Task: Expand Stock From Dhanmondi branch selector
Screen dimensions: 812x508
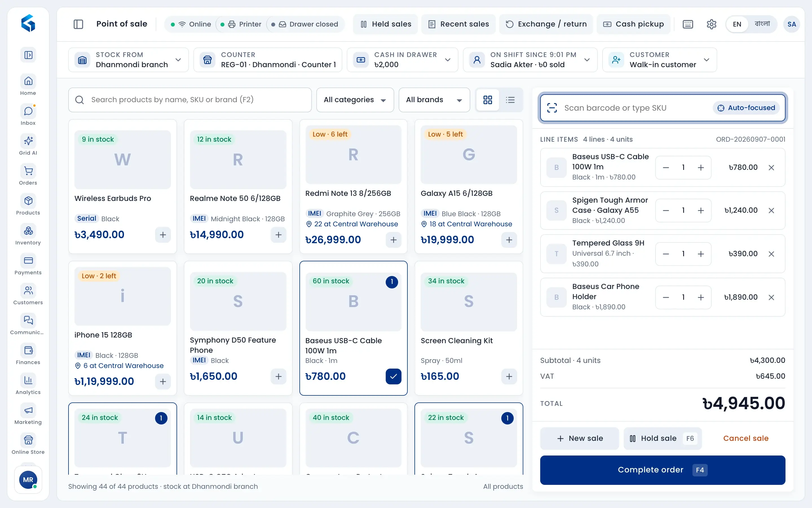Action: 129,60
